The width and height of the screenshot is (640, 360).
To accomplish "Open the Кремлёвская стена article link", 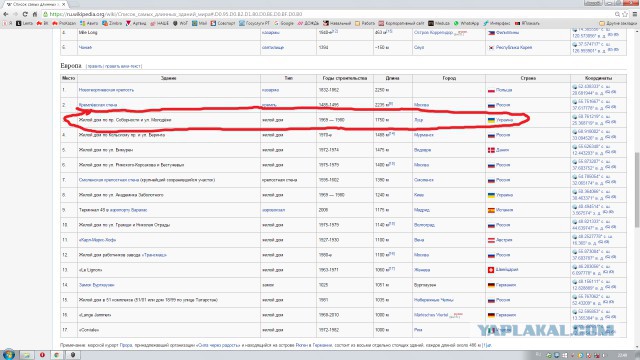I will pyautogui.click(x=98, y=105).
